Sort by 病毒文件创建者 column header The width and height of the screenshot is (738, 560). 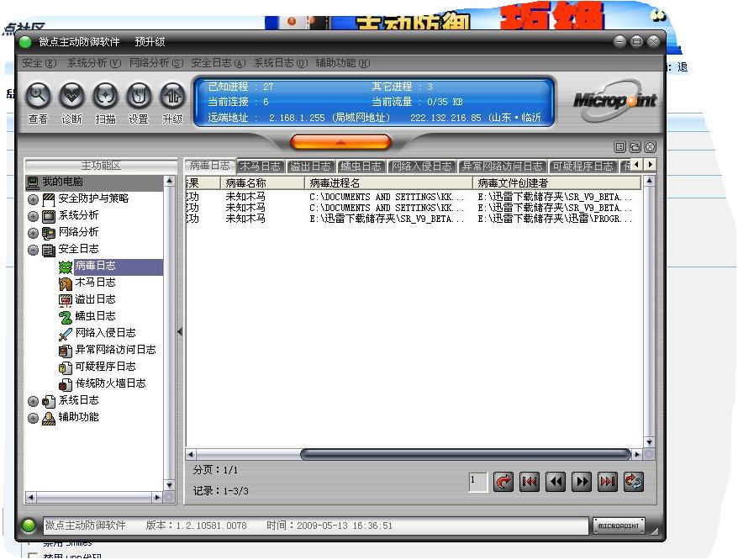pyautogui.click(x=556, y=183)
